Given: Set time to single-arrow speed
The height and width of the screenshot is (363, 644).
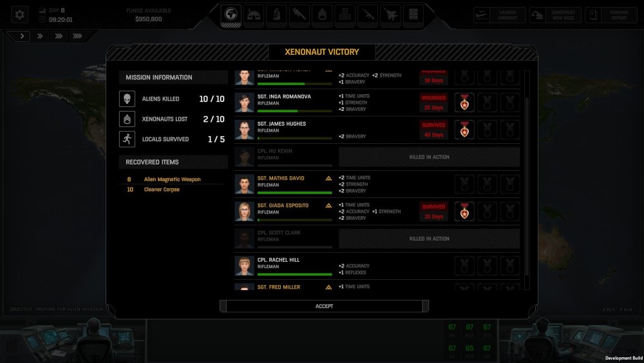Looking at the screenshot, I should click(22, 36).
